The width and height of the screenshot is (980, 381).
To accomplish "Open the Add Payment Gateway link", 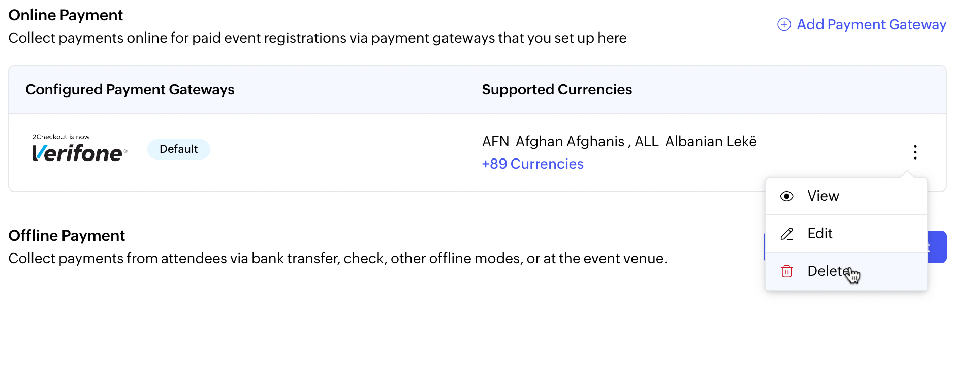I will [x=871, y=24].
